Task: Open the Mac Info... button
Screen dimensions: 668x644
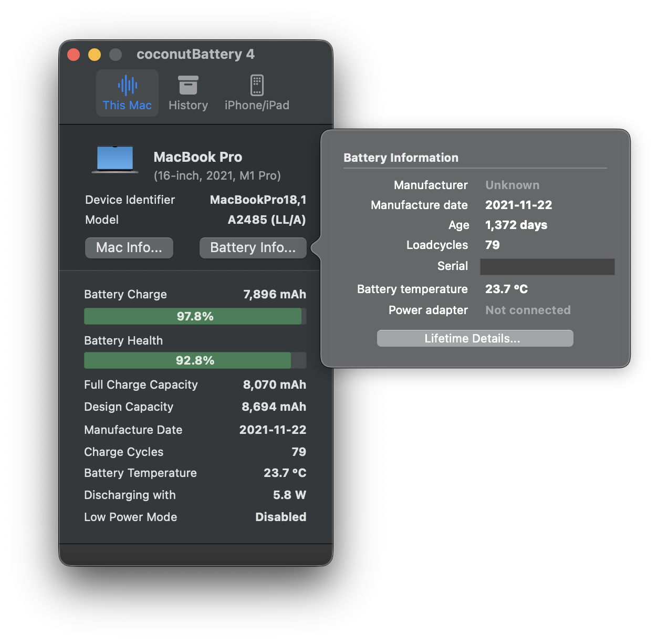Action: (x=129, y=247)
